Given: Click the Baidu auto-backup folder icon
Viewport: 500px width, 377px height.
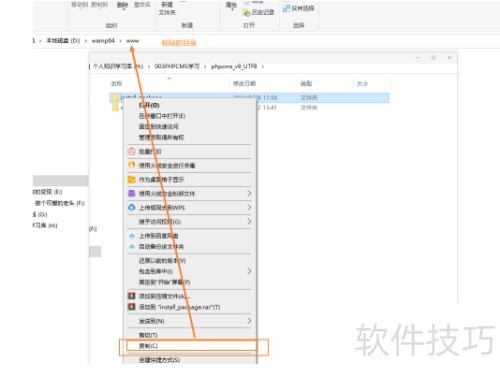Looking at the screenshot, I should point(131,247).
